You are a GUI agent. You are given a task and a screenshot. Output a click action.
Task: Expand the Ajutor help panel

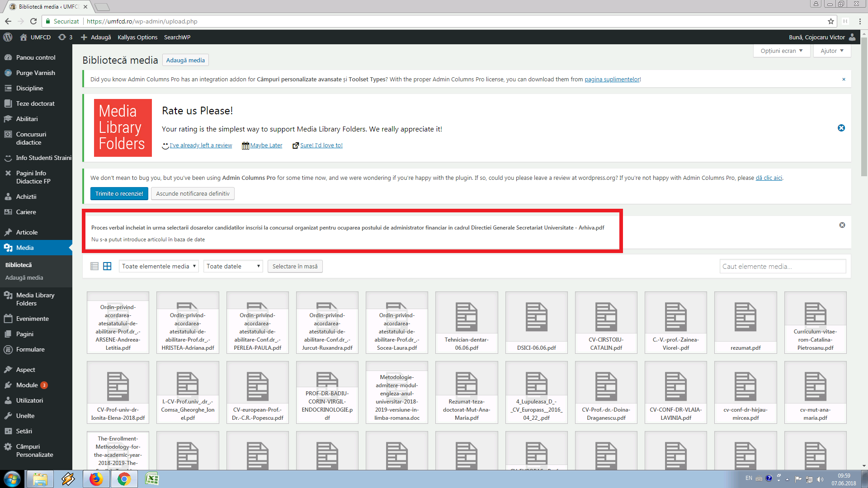click(832, 51)
